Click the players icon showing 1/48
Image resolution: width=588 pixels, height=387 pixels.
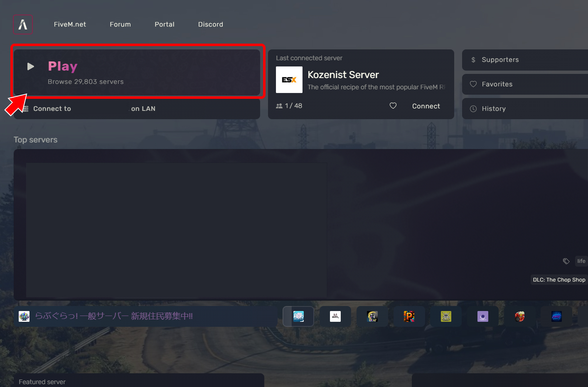[279, 105]
